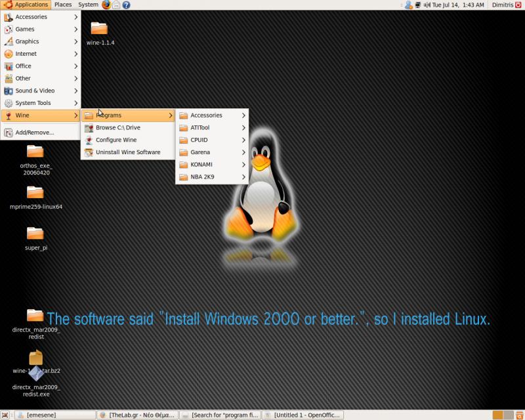
Task: Launch Firefox from the top panel
Action: [x=106, y=5]
